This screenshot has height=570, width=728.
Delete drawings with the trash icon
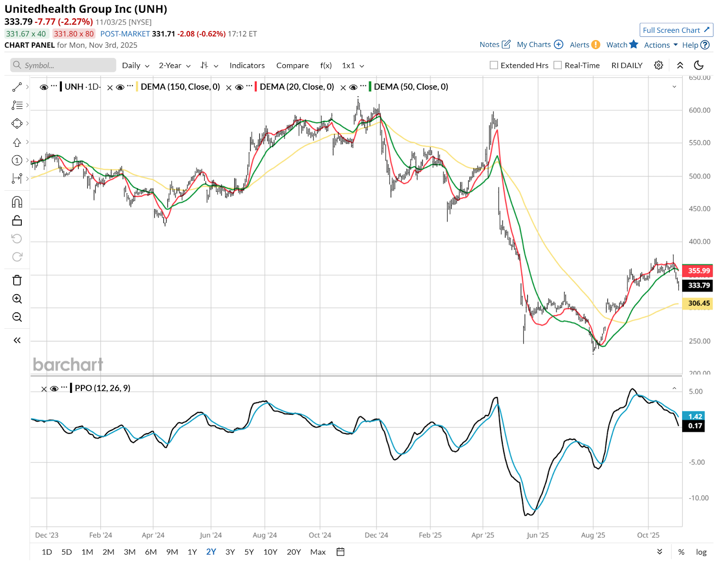pos(17,280)
